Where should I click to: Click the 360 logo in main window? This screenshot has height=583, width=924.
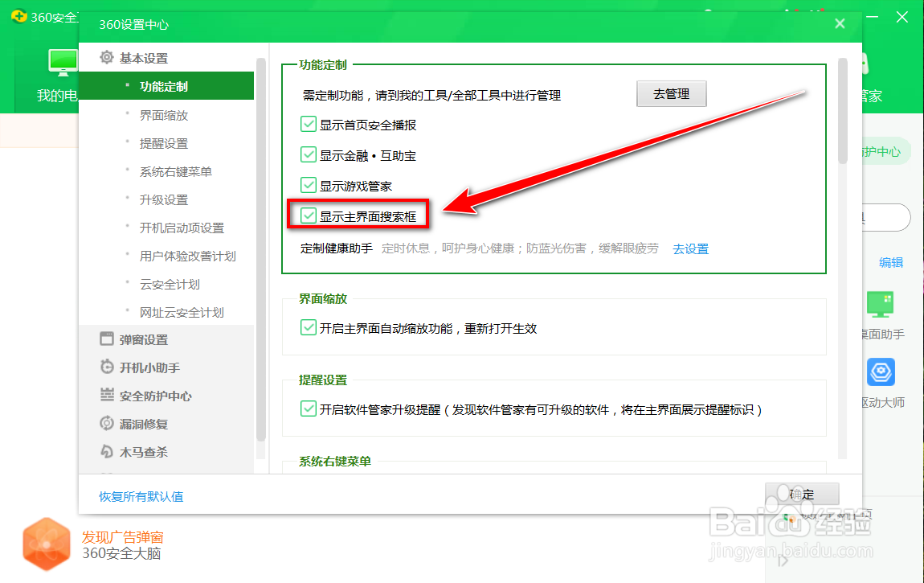pyautogui.click(x=18, y=16)
